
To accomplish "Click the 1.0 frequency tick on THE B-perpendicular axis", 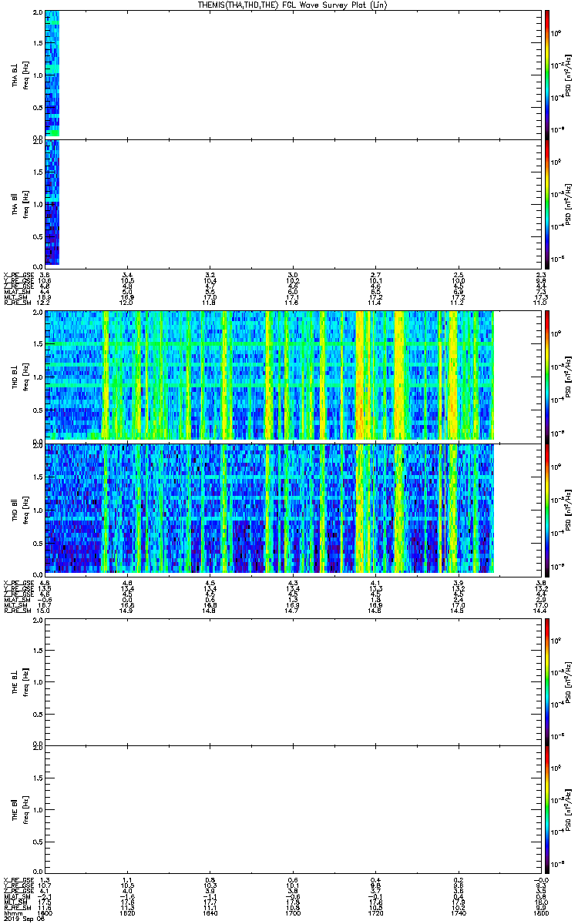I will (x=39, y=682).
